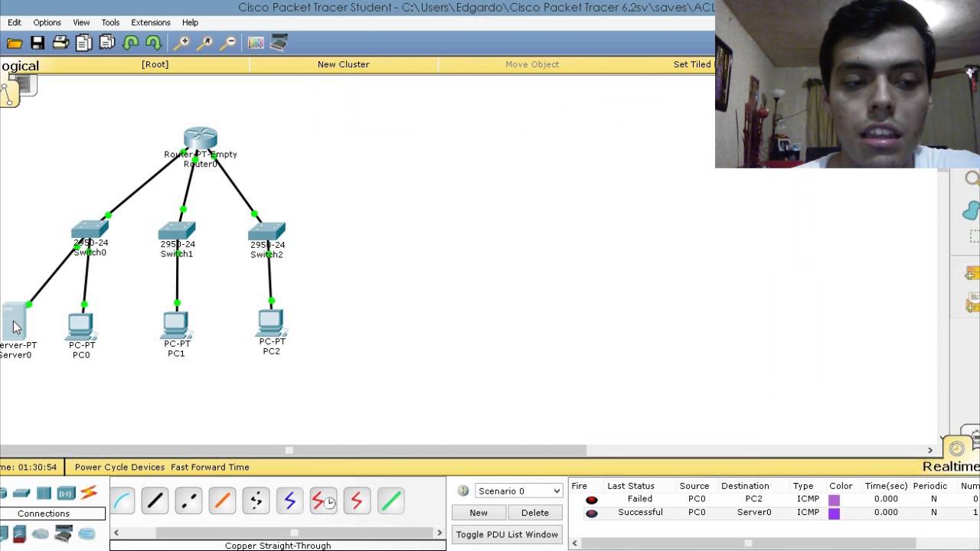Viewport: 980px width, 551px height.
Task: Choose the orange Fiber cable
Action: [x=222, y=501]
